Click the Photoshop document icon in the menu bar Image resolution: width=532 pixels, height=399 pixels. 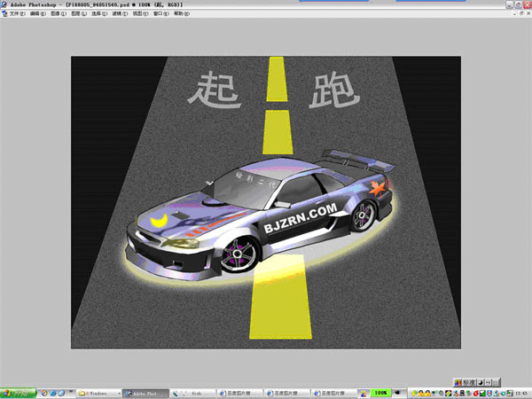pyautogui.click(x=4, y=13)
